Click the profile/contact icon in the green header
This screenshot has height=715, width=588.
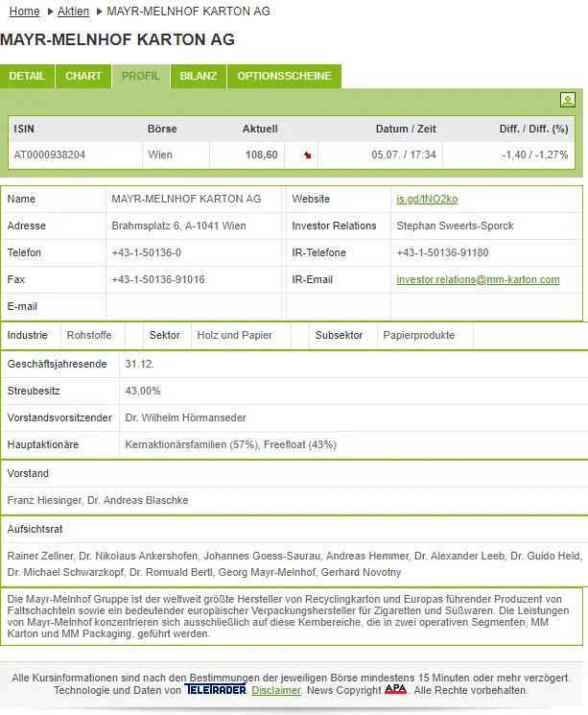(568, 100)
